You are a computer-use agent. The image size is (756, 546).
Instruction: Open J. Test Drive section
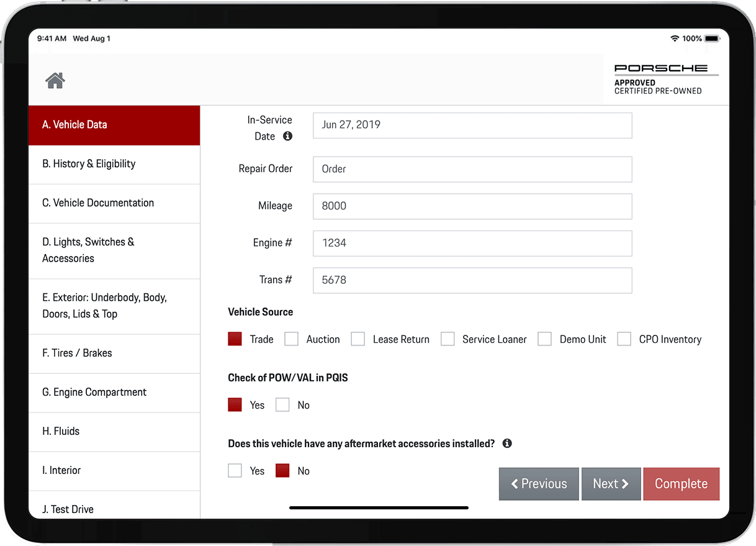114,506
